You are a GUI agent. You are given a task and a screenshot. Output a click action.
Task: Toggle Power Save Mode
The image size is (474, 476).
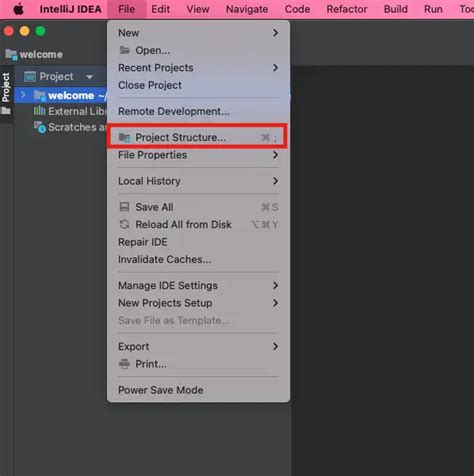[198, 390]
